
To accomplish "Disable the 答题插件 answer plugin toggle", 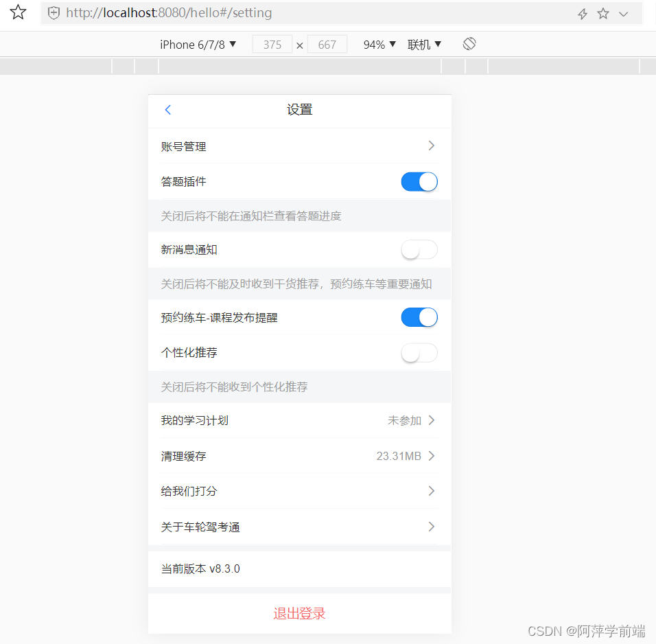I will click(x=419, y=181).
